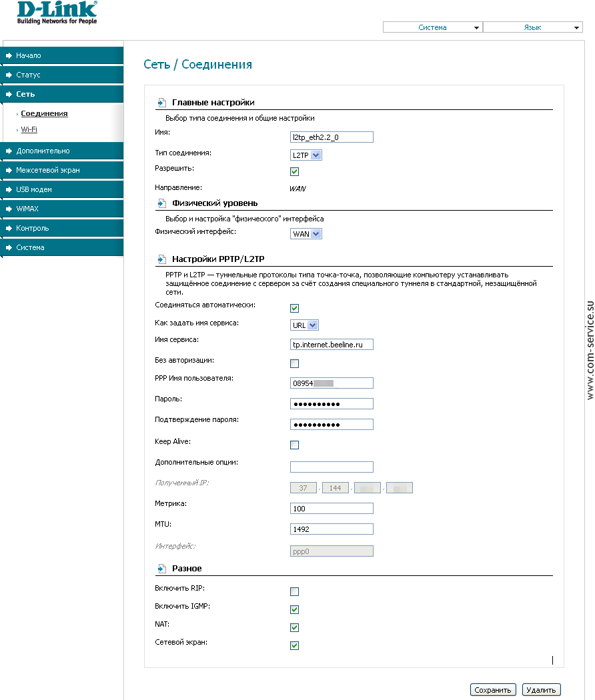The width and height of the screenshot is (595, 700).
Task: Click the Сеть / Соединения page heading
Action: point(197,65)
